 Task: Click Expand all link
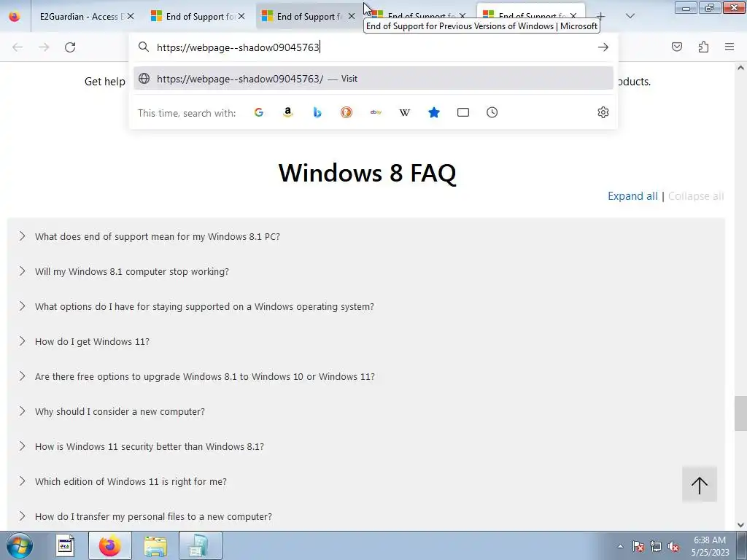(632, 196)
